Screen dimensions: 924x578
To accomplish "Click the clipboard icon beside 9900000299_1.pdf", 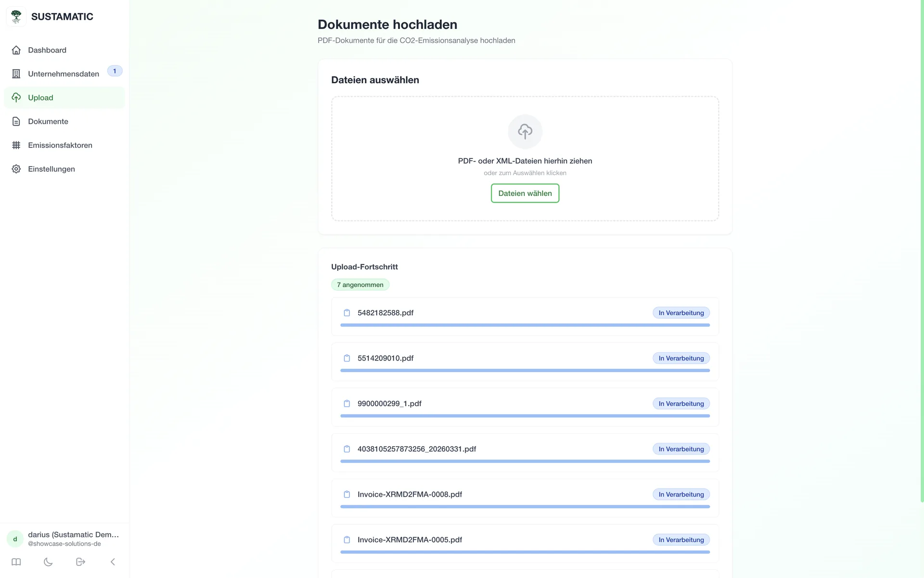I will point(346,403).
